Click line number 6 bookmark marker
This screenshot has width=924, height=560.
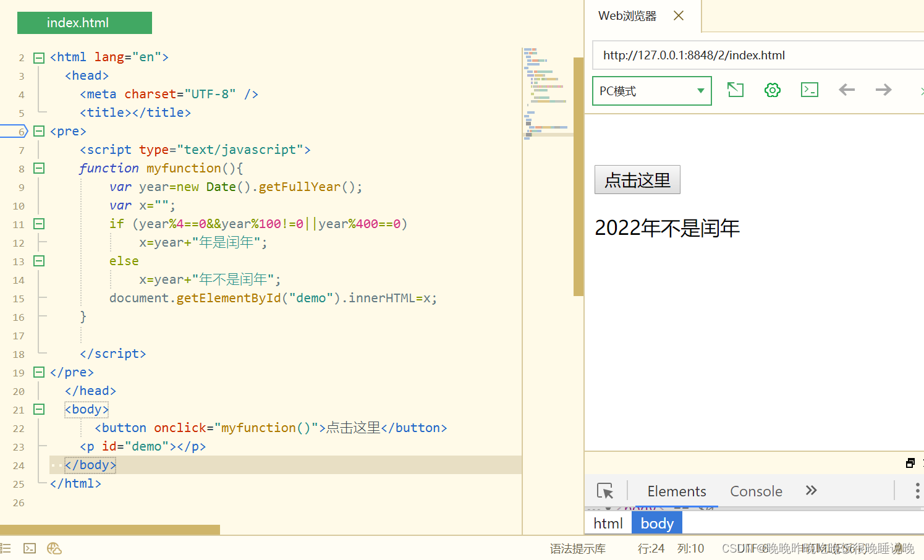coord(15,131)
